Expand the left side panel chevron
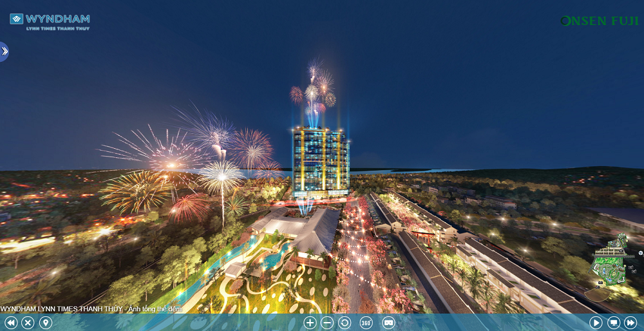Viewport: 644px width, 331px height. 4,52
